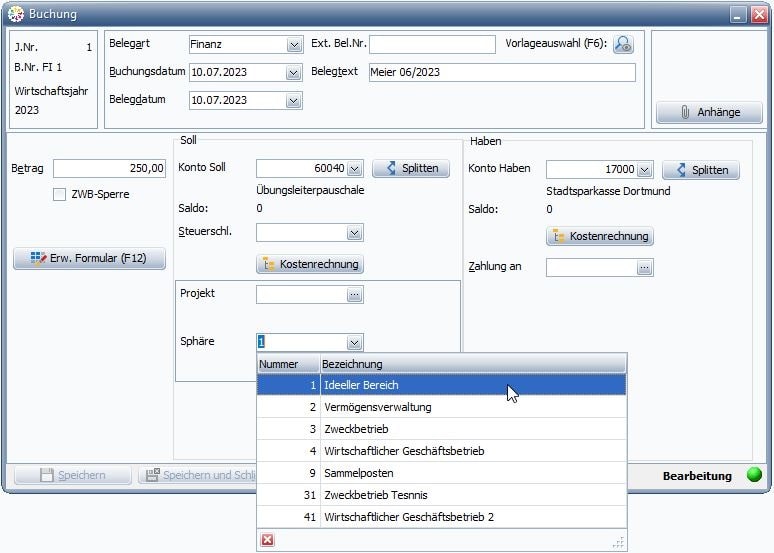The height and width of the screenshot is (553, 774).
Task: Click the Speichern button
Action: coord(71,476)
